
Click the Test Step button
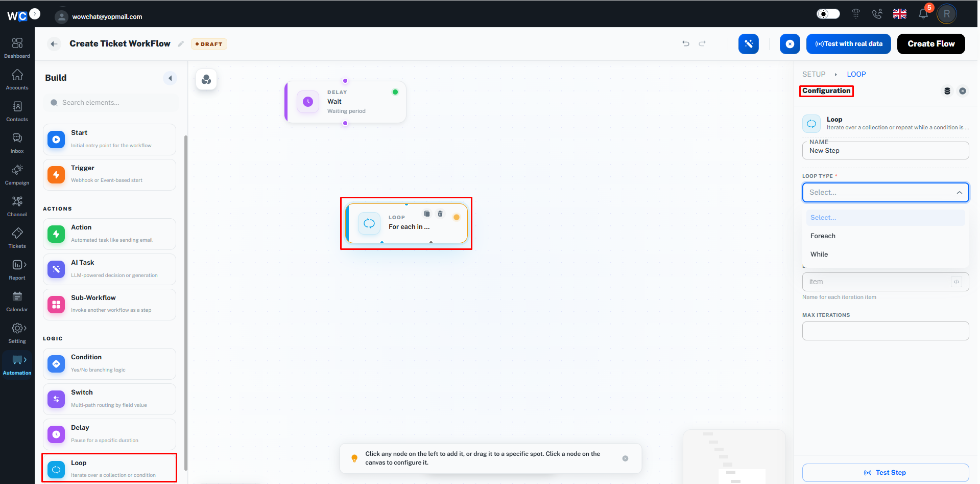[886, 473]
